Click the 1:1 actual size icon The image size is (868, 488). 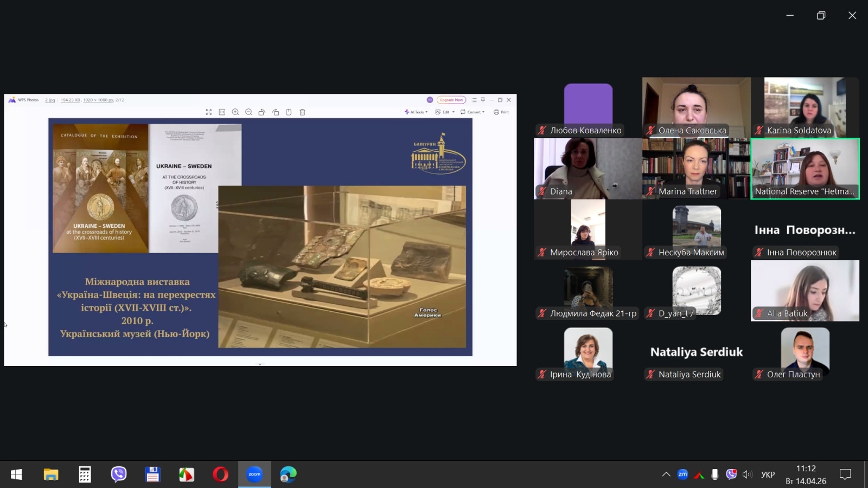222,112
